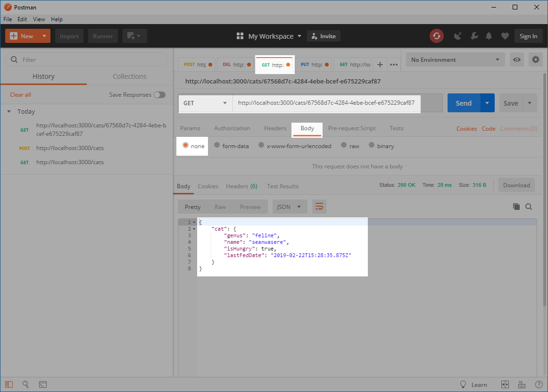The image size is (548, 392).
Task: Open the Help menu
Action: 57,19
